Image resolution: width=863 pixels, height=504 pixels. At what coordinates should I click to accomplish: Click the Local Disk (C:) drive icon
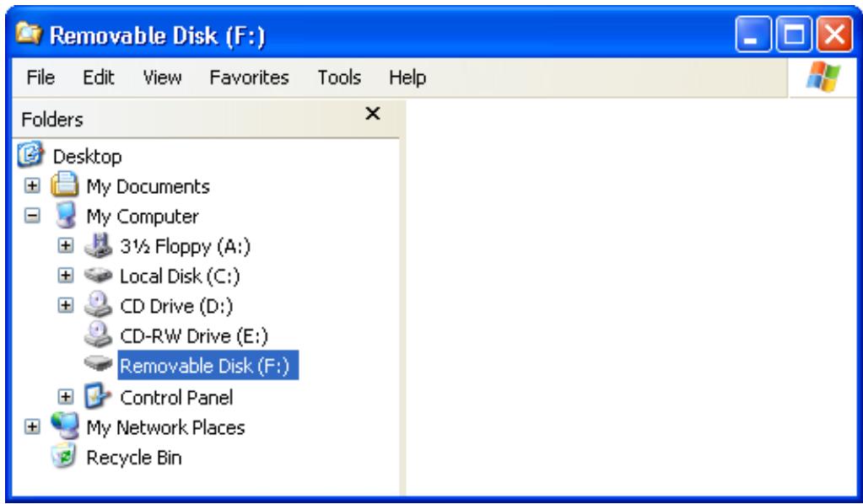(100, 276)
